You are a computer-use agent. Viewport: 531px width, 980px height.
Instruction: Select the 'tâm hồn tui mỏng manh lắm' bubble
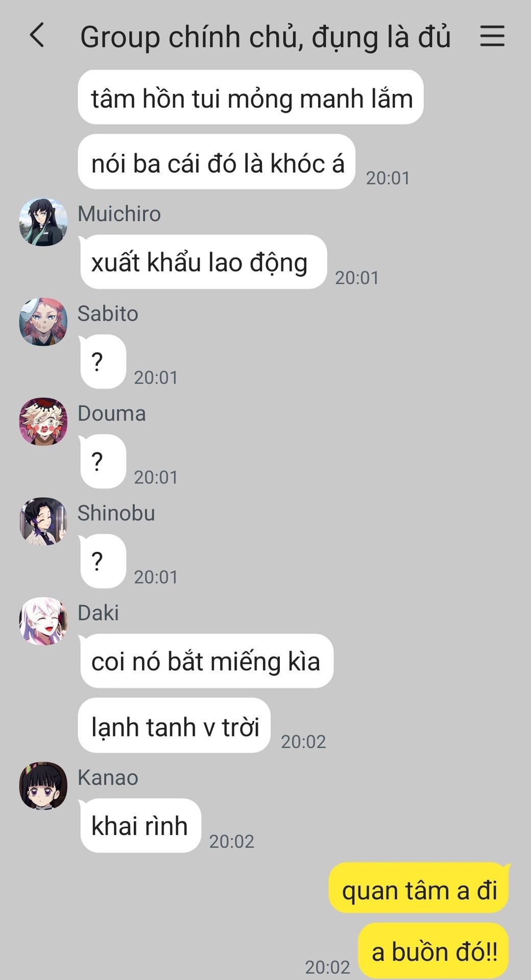(251, 97)
